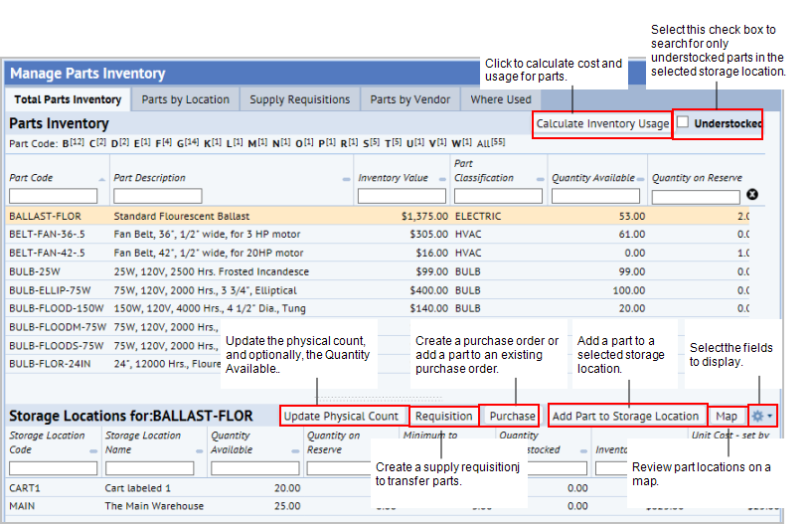Open Inventory Value column sort menu

click(x=442, y=179)
